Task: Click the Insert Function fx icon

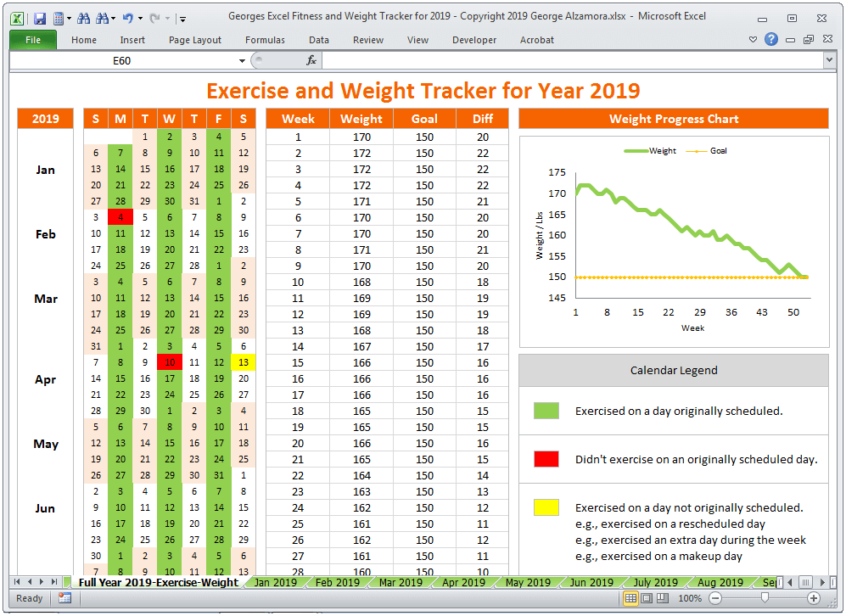Action: (311, 60)
